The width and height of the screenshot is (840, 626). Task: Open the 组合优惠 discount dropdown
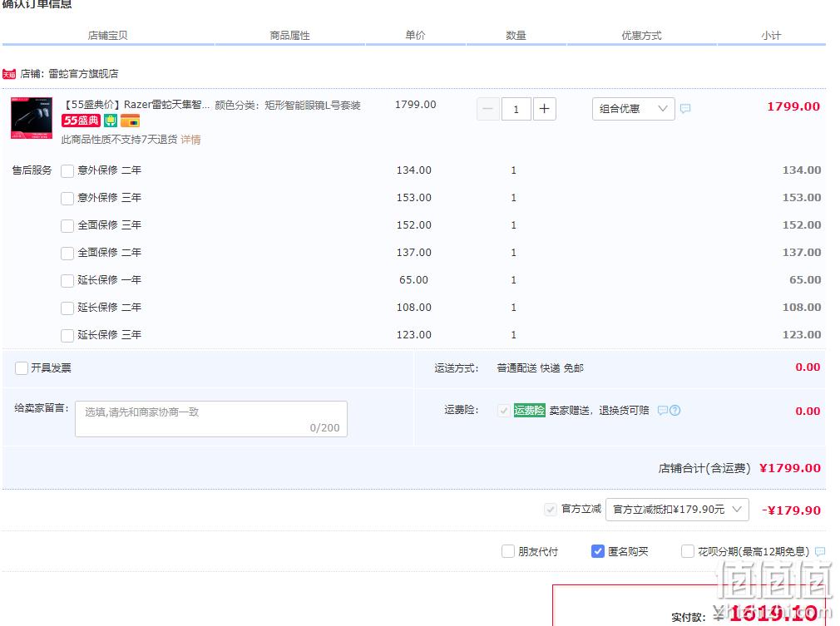[x=633, y=109]
